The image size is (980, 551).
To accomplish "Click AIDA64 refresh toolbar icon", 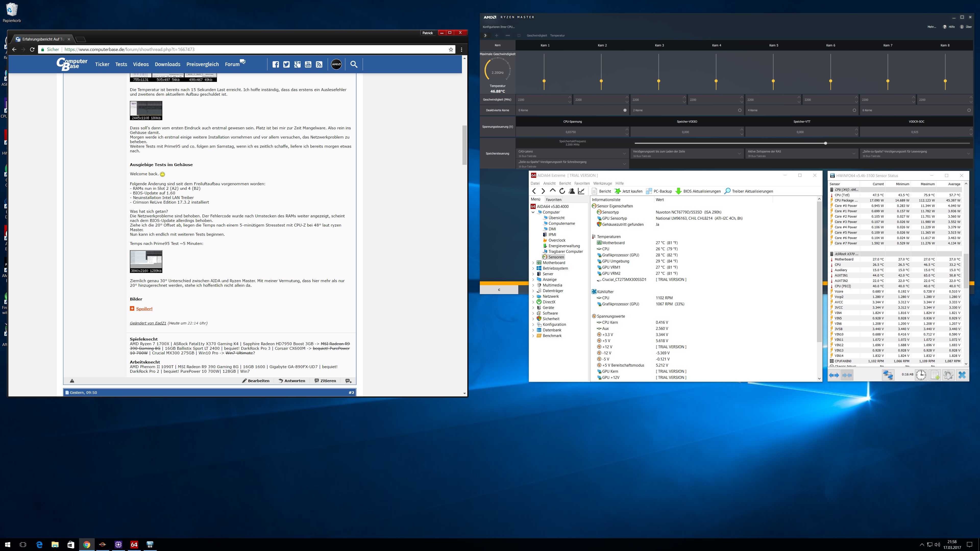I will (562, 191).
